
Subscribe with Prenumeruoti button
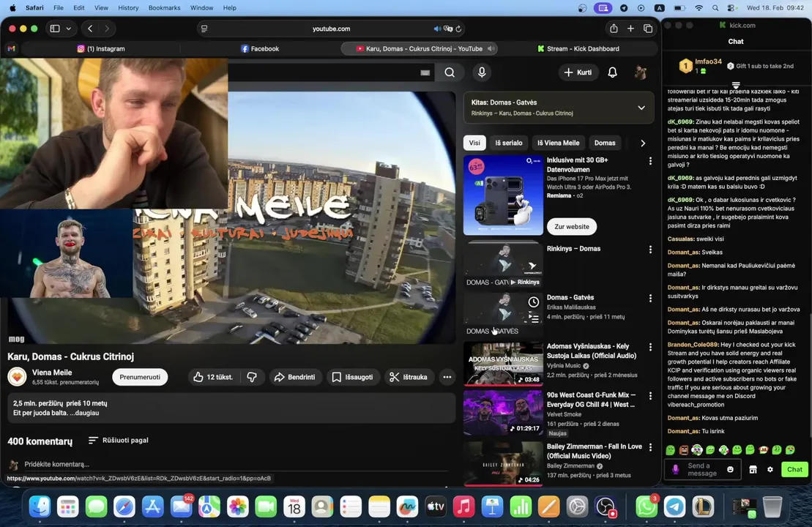tap(140, 377)
